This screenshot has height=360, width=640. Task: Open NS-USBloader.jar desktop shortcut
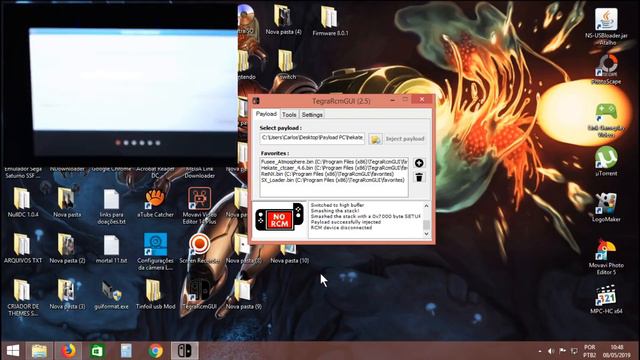(x=606, y=27)
